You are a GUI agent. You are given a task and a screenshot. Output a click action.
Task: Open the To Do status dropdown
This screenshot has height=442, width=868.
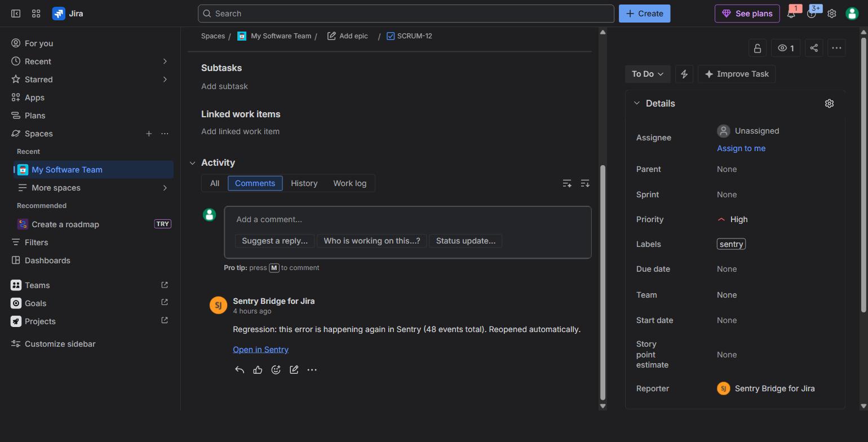[x=648, y=74]
